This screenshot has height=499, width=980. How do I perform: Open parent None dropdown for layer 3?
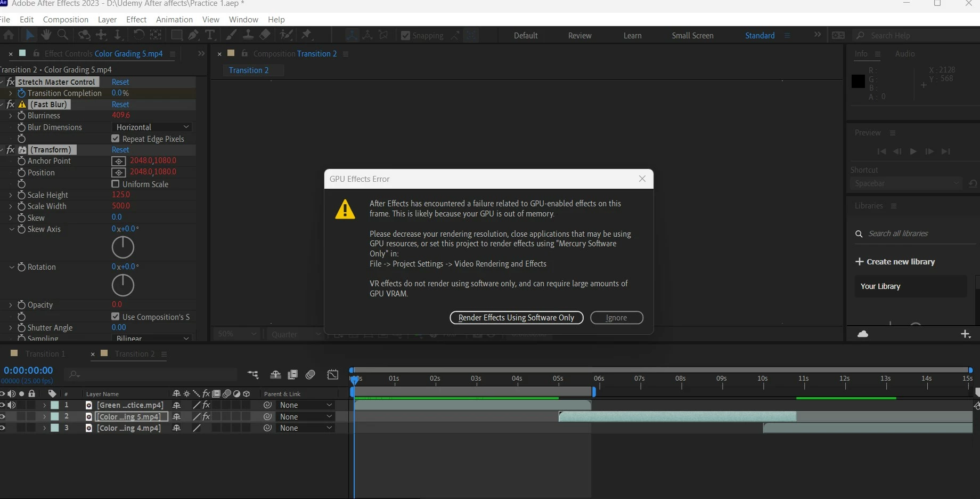(x=305, y=428)
